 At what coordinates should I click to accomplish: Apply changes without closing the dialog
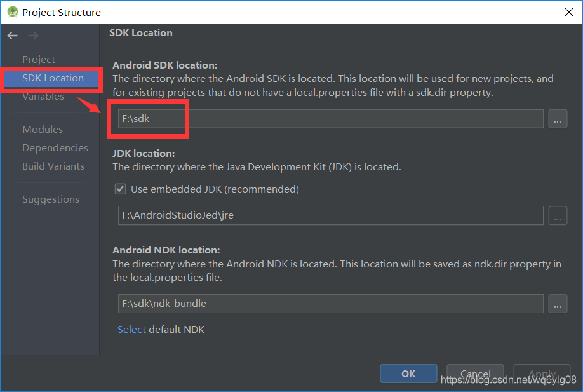tap(542, 374)
